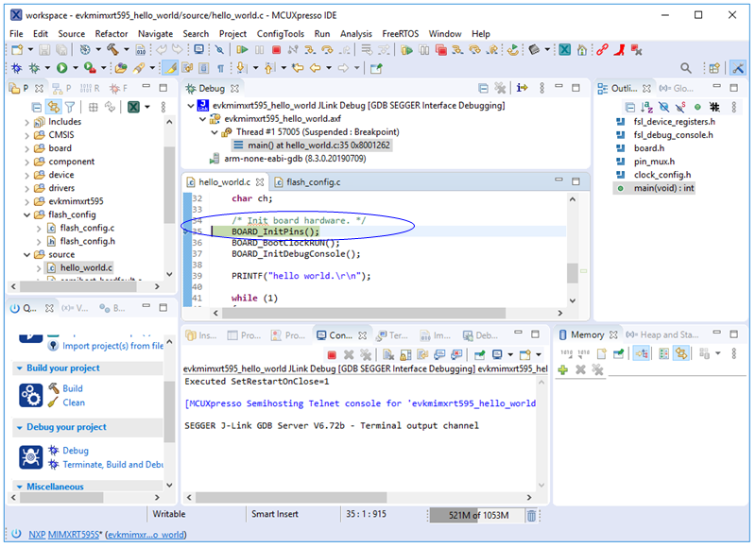756x548 pixels.
Task: Click the black chip icon in toolbar
Action: click(534, 50)
